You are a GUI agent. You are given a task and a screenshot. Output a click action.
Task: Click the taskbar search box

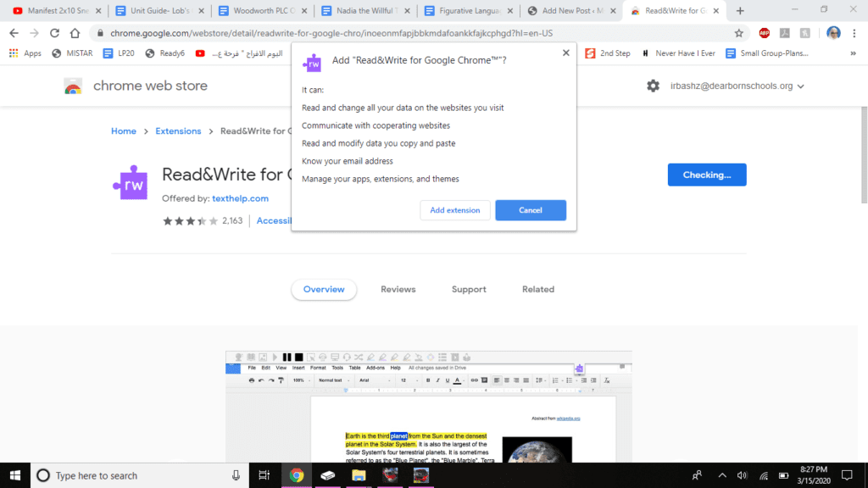[140, 475]
